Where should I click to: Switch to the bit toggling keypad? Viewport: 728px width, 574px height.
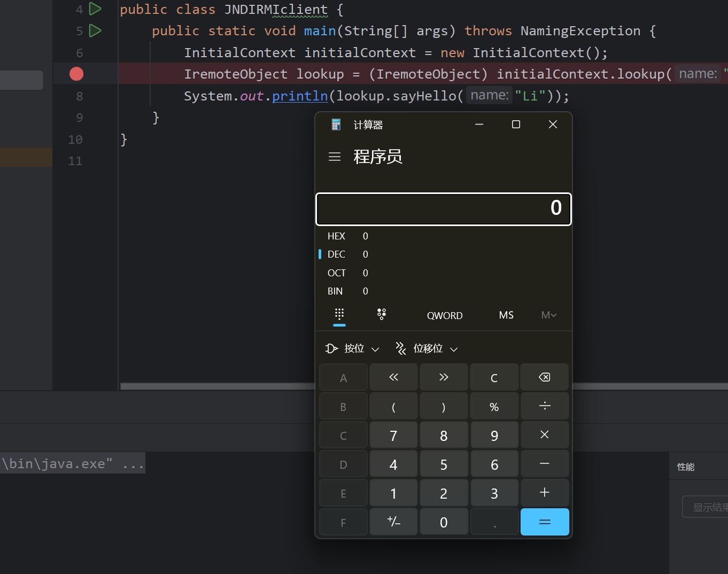coord(382,315)
